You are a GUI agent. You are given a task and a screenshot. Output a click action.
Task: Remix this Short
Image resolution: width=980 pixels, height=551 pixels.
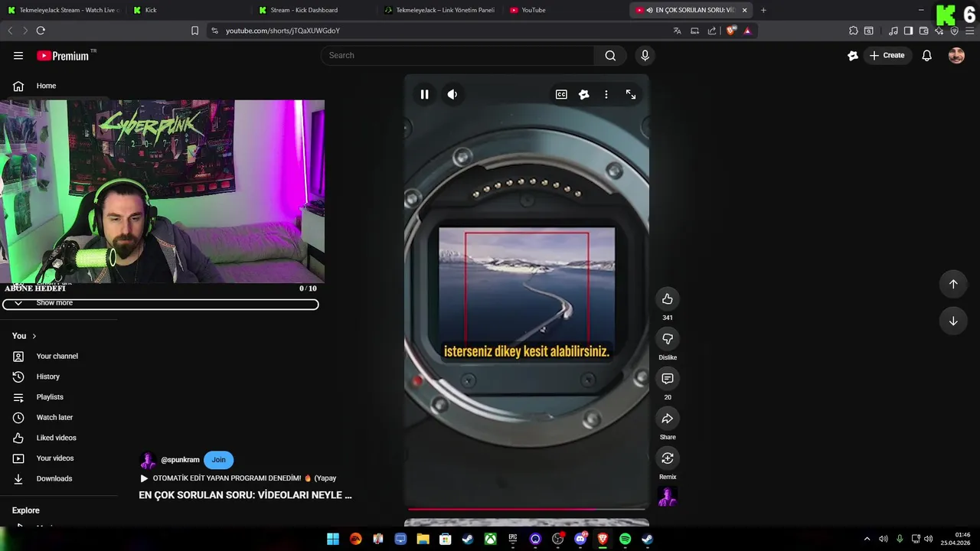(x=668, y=458)
